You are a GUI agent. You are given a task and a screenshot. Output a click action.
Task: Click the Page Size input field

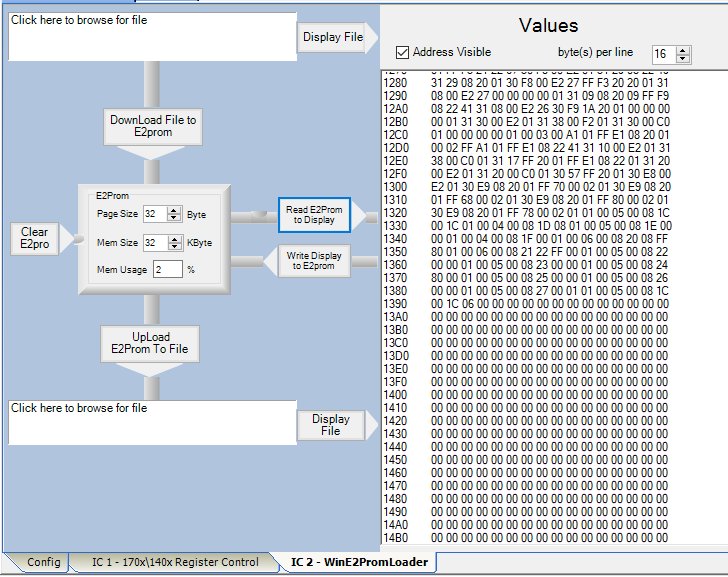pos(155,214)
